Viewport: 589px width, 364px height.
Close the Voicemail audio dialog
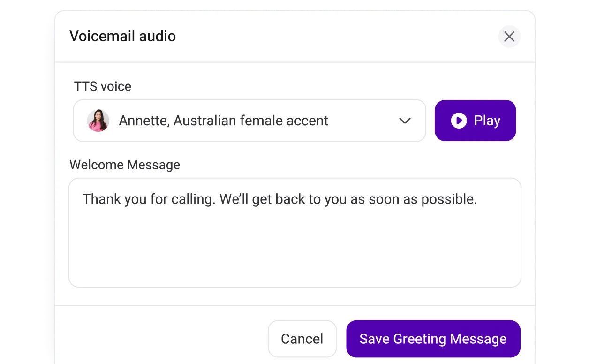click(x=509, y=37)
